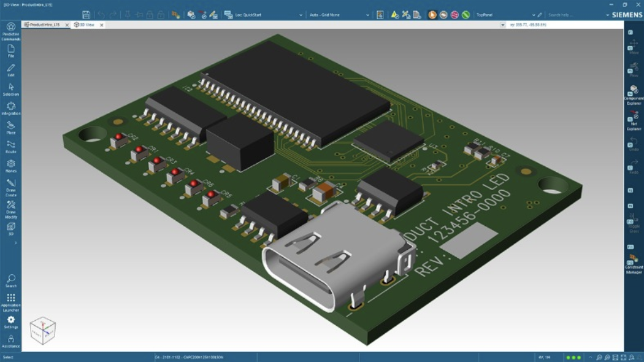
Task: Launch Constraint Manager from the right panel
Action: [x=634, y=263]
